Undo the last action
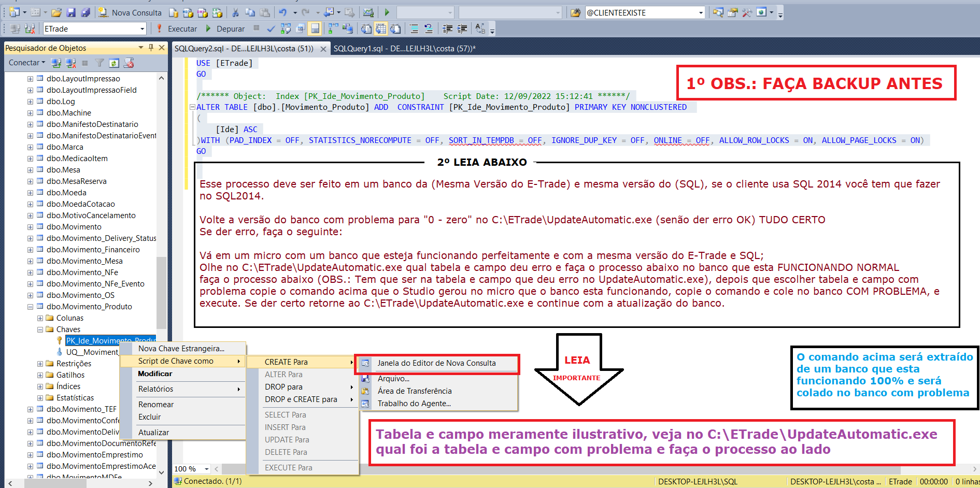The height and width of the screenshot is (488, 980). pos(283,12)
